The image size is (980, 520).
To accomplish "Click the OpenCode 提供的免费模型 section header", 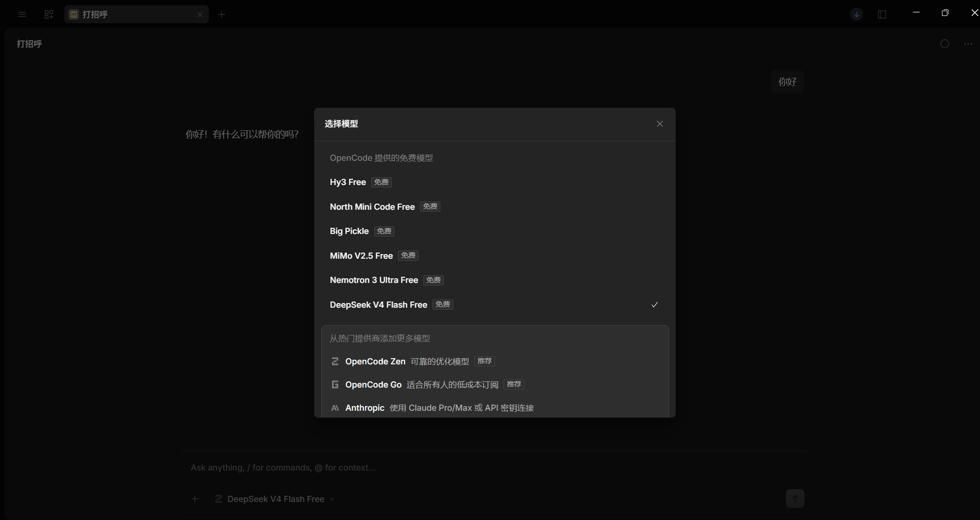I will (381, 158).
